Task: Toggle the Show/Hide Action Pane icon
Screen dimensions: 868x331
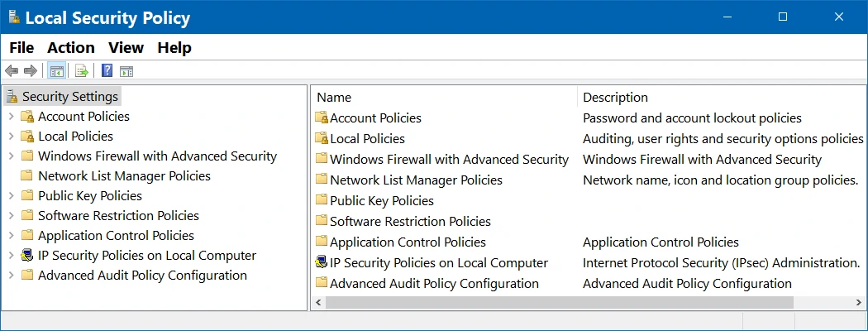Action: (x=126, y=71)
